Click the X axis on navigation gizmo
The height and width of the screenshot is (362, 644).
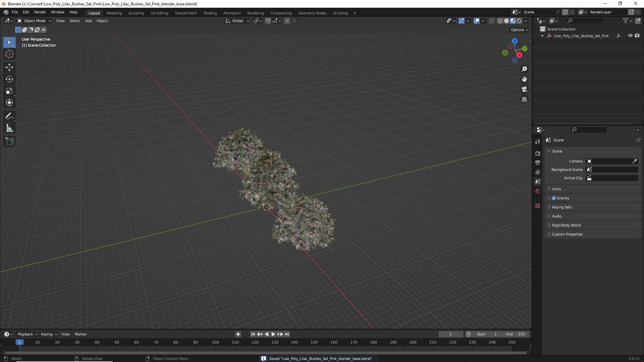(519, 55)
